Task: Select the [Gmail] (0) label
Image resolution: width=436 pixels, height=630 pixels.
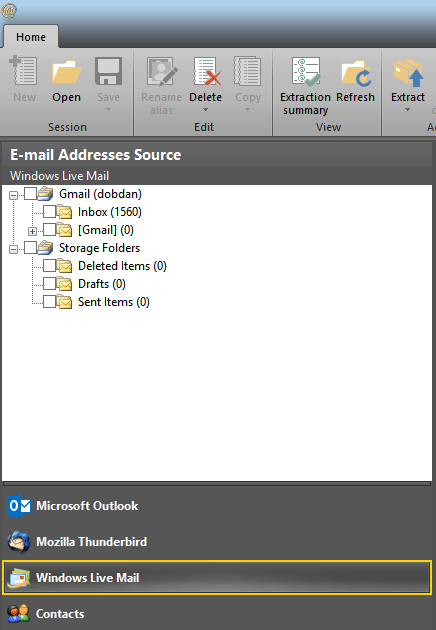Action: click(x=106, y=230)
